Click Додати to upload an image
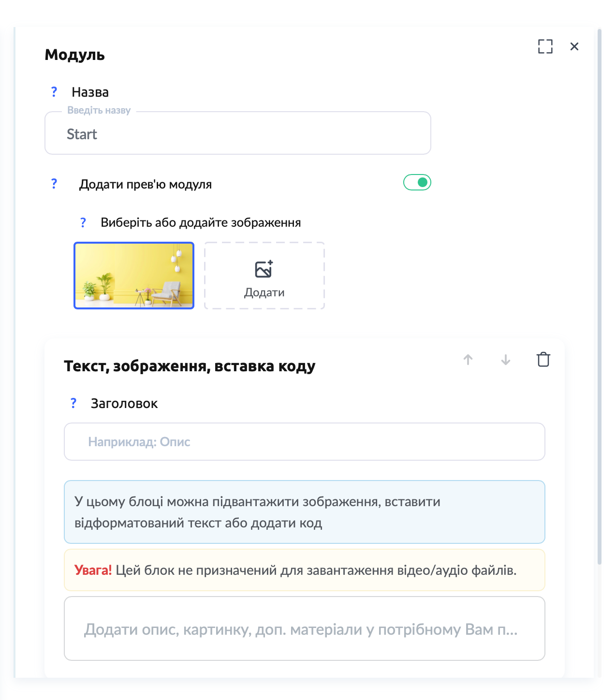616x700 pixels. click(264, 292)
